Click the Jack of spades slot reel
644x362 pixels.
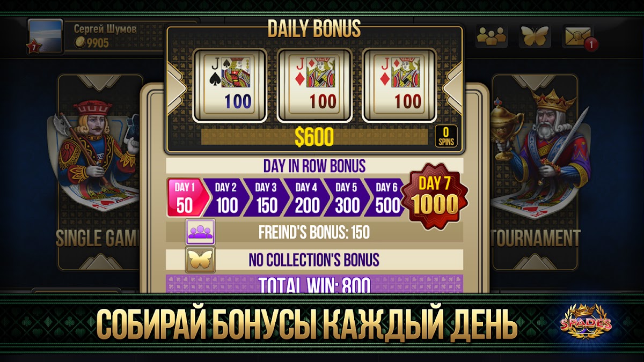point(230,84)
